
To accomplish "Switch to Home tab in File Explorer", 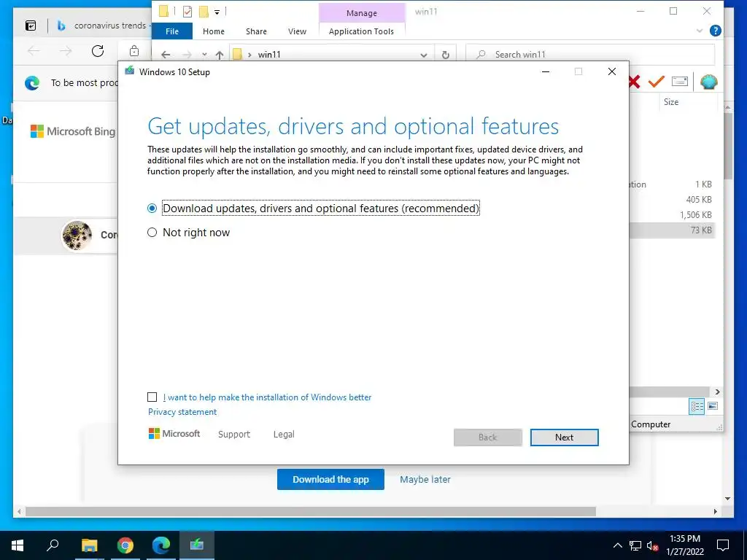I will click(214, 31).
